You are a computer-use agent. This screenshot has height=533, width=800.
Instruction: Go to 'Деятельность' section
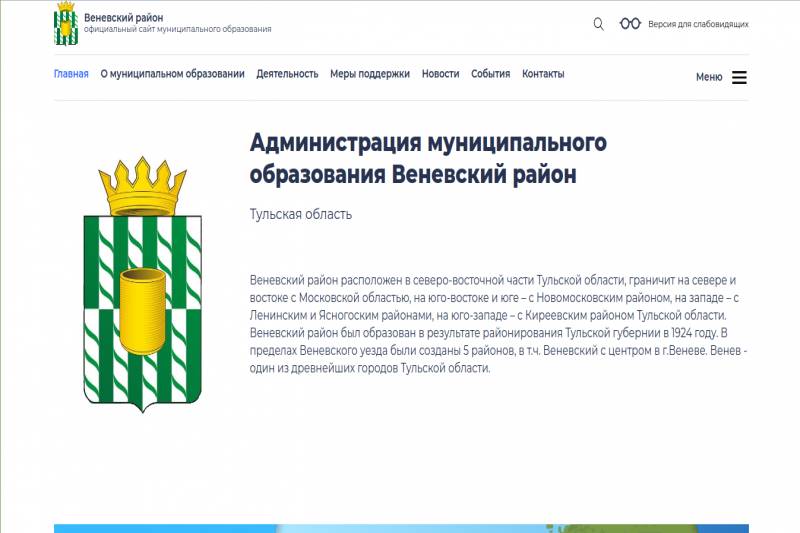tap(287, 74)
